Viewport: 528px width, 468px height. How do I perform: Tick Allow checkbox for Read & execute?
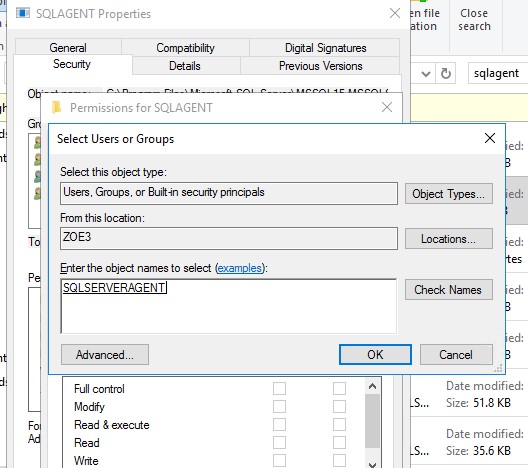tap(279, 425)
